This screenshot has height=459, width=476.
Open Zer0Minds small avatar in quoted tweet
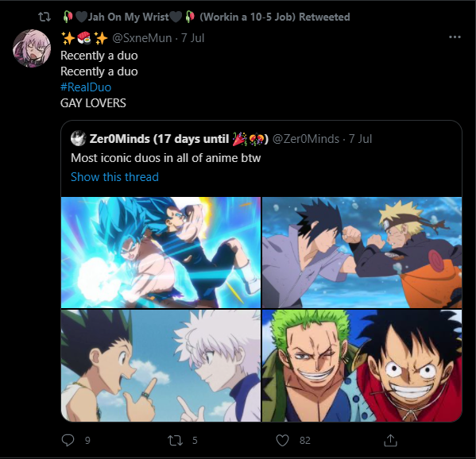(x=79, y=138)
